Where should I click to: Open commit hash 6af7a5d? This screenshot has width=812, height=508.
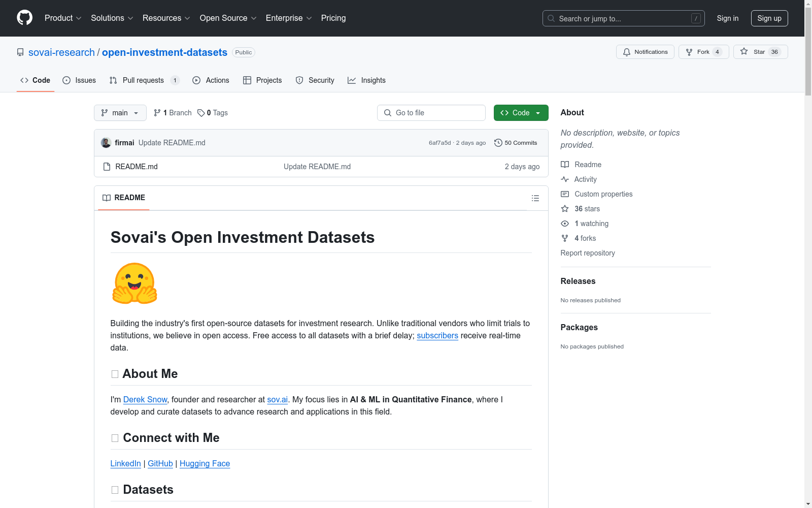point(439,143)
